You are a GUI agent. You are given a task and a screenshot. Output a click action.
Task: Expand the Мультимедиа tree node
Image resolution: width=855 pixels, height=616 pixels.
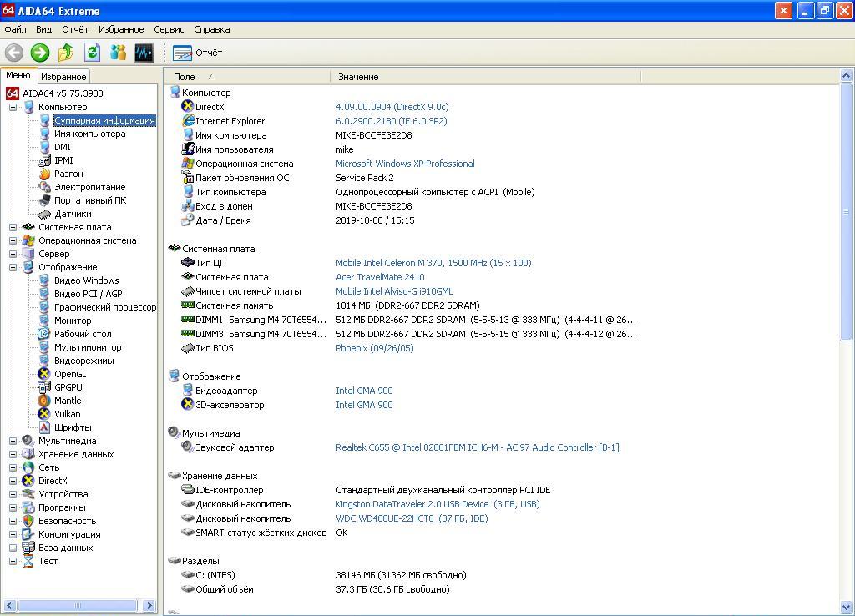tap(13, 441)
